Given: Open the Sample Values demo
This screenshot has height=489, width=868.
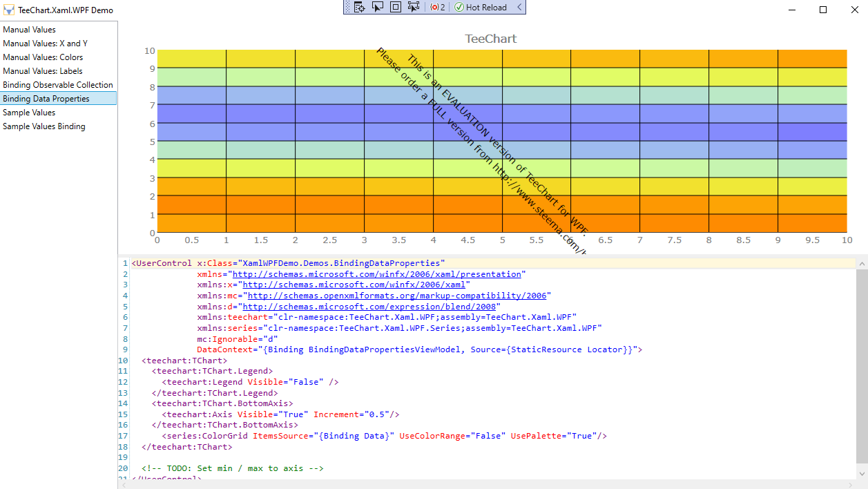Looking at the screenshot, I should [59, 113].
